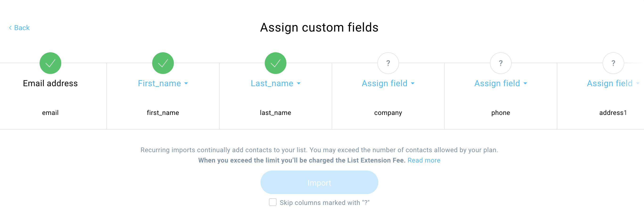
Task: Click the Skip columns checkbox label text
Action: tap(325, 203)
